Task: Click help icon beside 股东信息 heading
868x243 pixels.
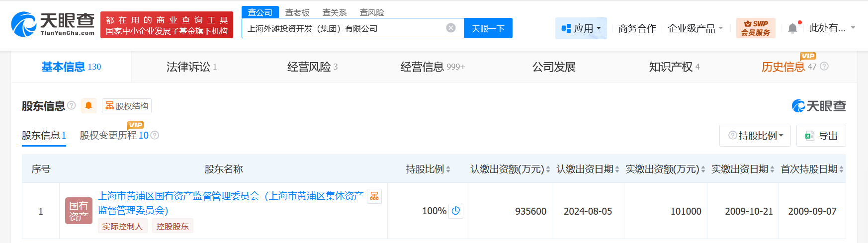Action: point(72,105)
